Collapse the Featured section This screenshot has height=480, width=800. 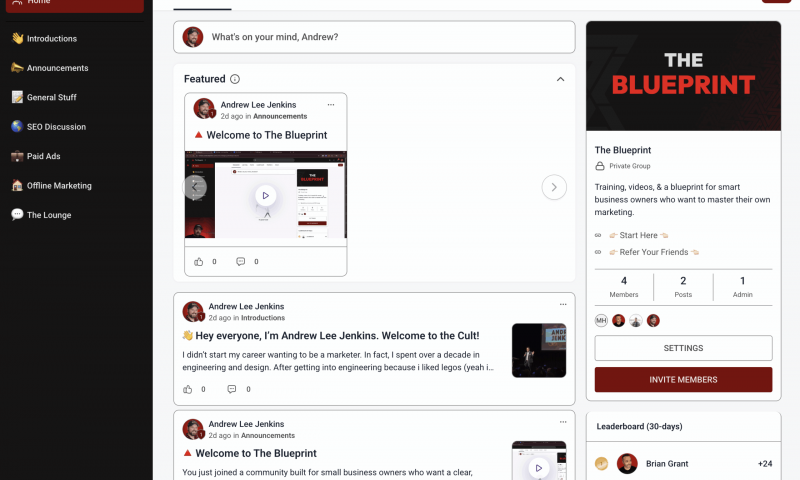click(560, 79)
